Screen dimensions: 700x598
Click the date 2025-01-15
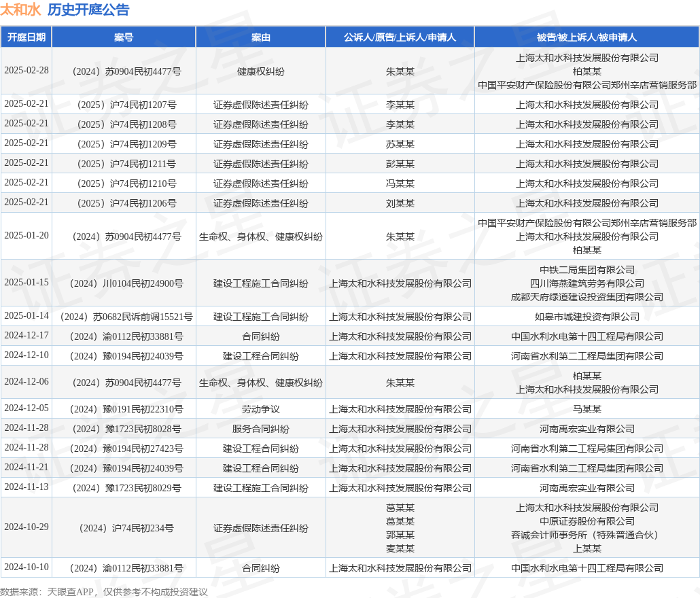pos(27,283)
